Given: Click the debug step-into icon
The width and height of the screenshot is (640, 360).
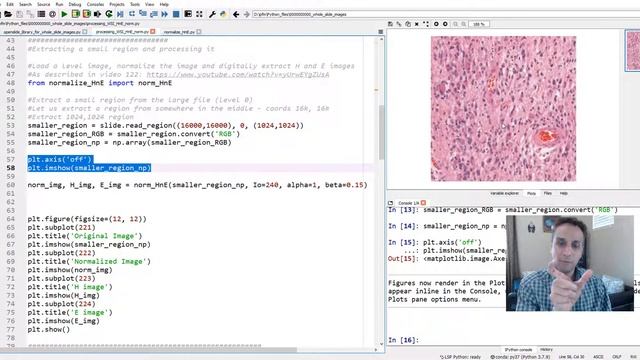Looking at the screenshot, I should (142, 14).
